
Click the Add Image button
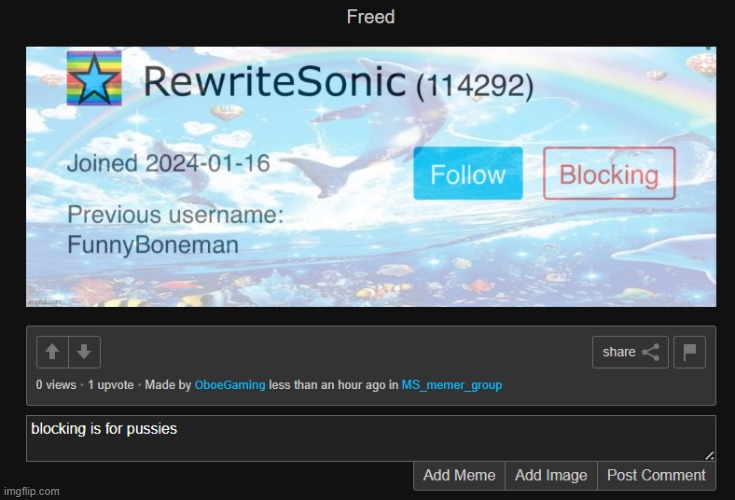click(x=551, y=476)
